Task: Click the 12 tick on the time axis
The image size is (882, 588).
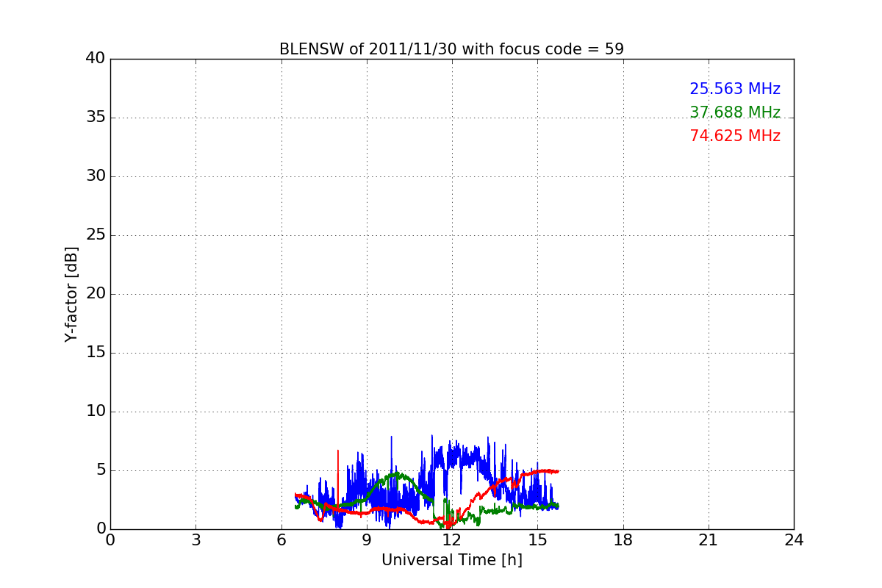Action: click(x=452, y=540)
